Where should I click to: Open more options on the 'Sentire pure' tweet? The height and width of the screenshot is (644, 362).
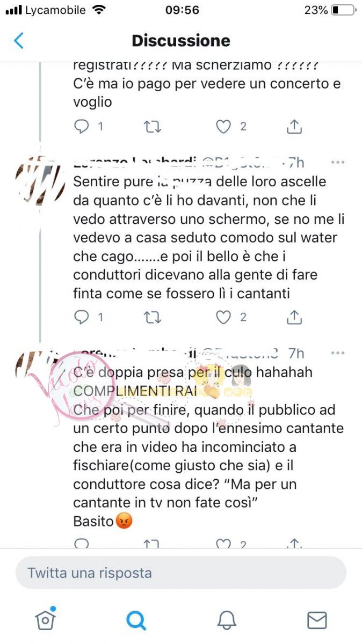pyautogui.click(x=338, y=162)
